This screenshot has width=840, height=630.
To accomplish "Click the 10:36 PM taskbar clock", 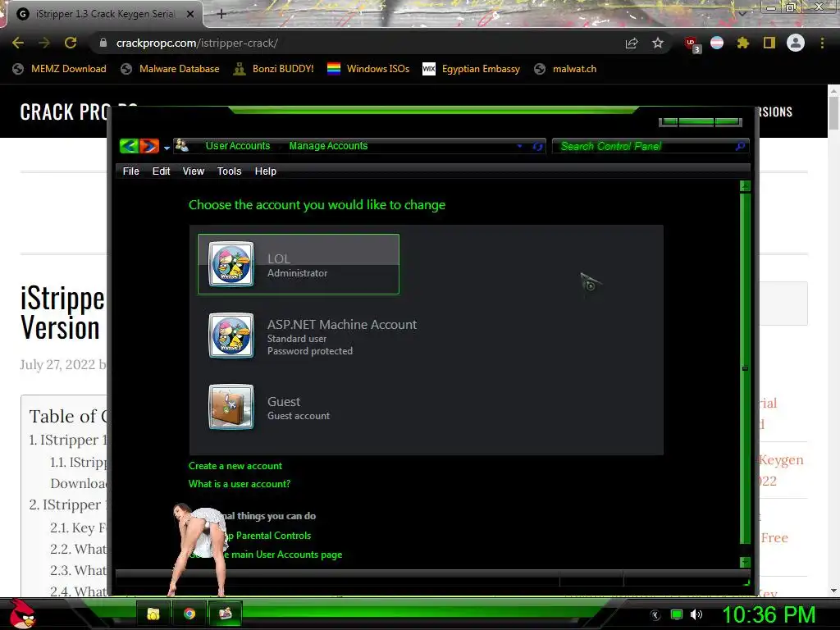I will [769, 614].
